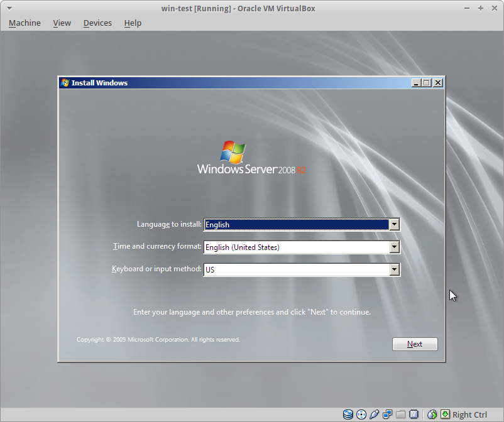The width and height of the screenshot is (504, 422).
Task: Click the Keyboard or input method label
Action: [156, 269]
